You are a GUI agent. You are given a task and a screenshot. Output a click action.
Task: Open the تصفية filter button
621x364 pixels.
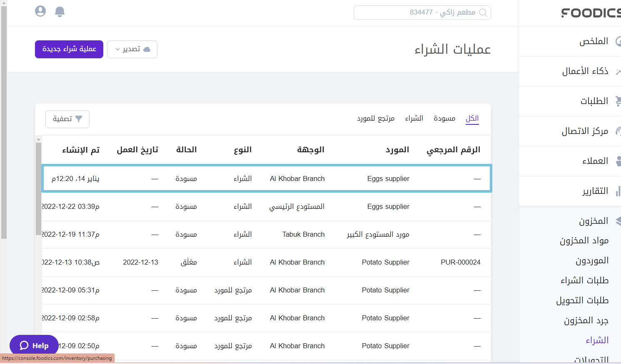pyautogui.click(x=67, y=119)
